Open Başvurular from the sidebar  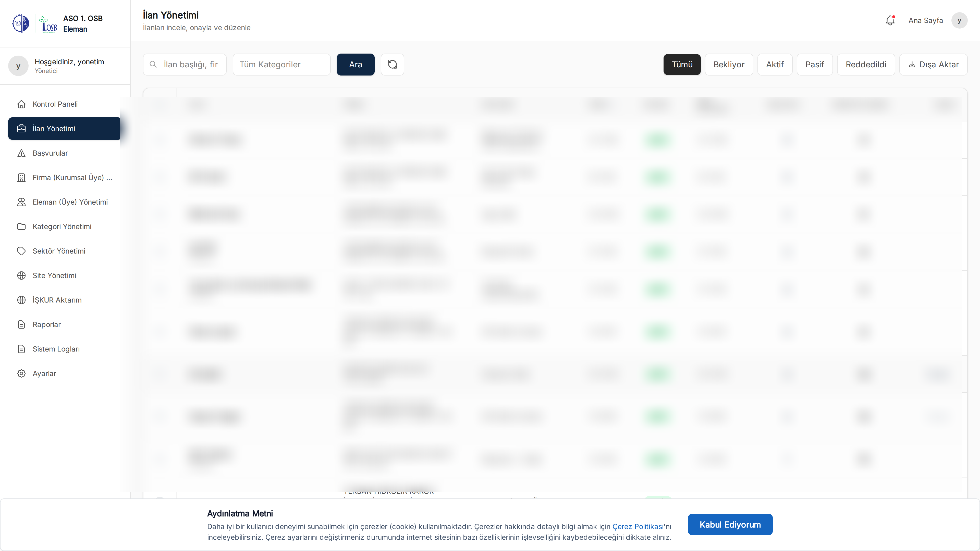50,153
